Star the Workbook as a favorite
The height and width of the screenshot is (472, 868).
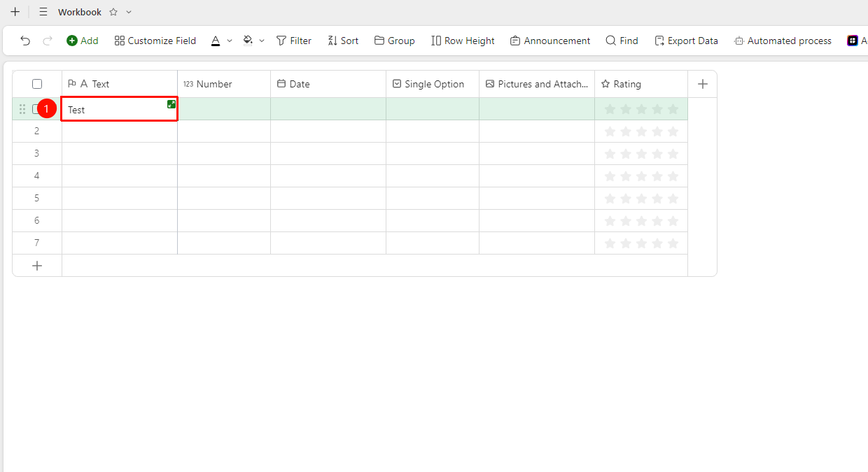pyautogui.click(x=113, y=12)
